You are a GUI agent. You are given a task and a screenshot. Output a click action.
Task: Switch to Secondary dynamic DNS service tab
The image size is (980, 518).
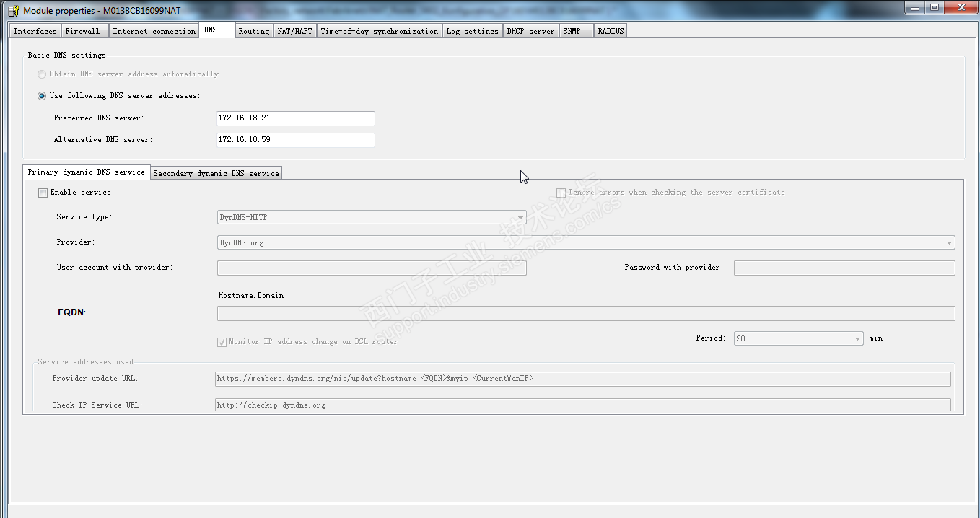pos(216,173)
